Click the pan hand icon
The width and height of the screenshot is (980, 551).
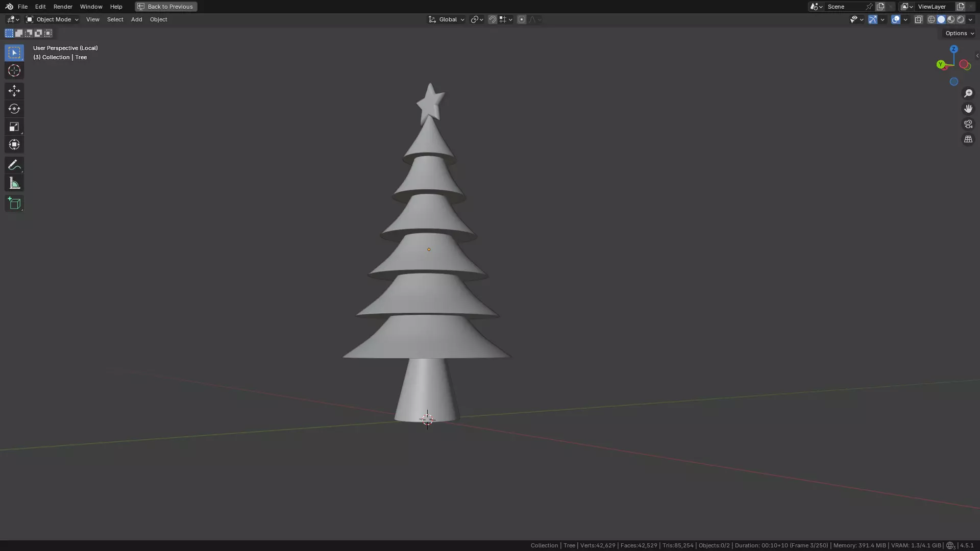pyautogui.click(x=968, y=109)
